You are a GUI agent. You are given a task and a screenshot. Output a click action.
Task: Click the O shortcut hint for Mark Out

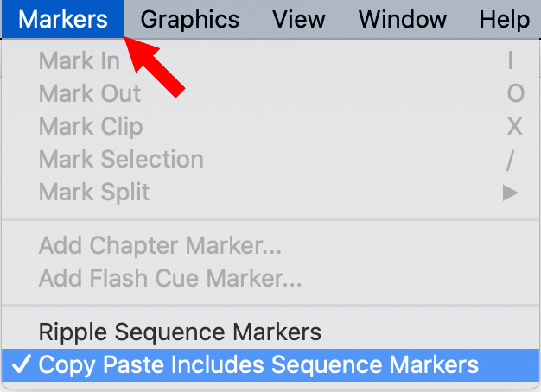click(x=515, y=94)
